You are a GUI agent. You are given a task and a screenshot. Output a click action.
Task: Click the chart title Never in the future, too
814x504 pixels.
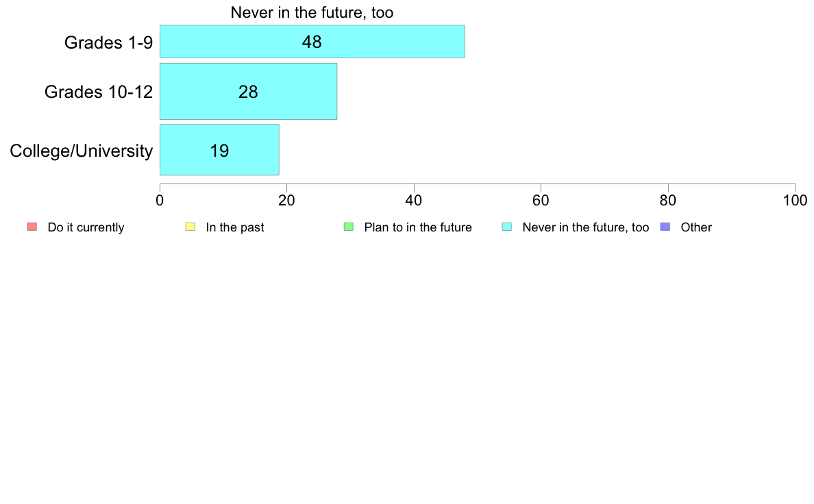[x=312, y=12]
